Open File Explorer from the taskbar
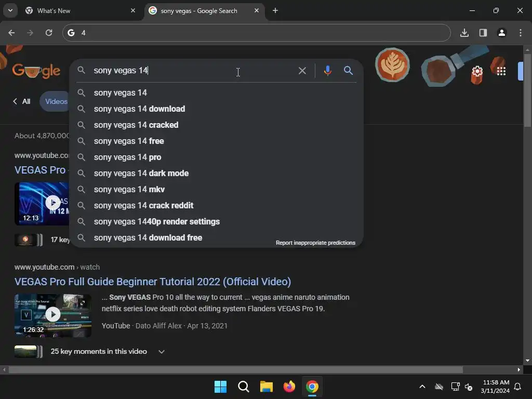 267,387
